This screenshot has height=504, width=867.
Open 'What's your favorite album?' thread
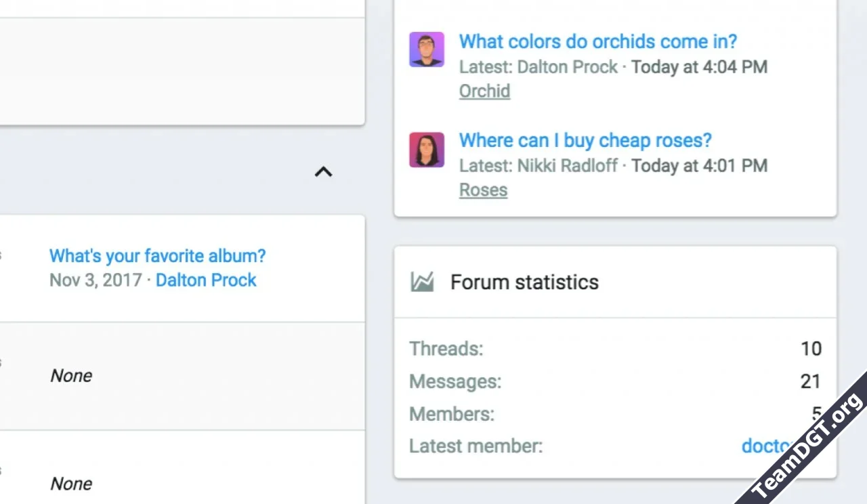click(157, 256)
